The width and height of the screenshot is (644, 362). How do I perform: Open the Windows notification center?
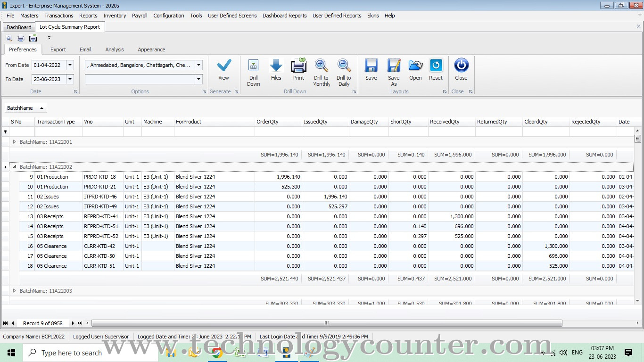point(628,353)
